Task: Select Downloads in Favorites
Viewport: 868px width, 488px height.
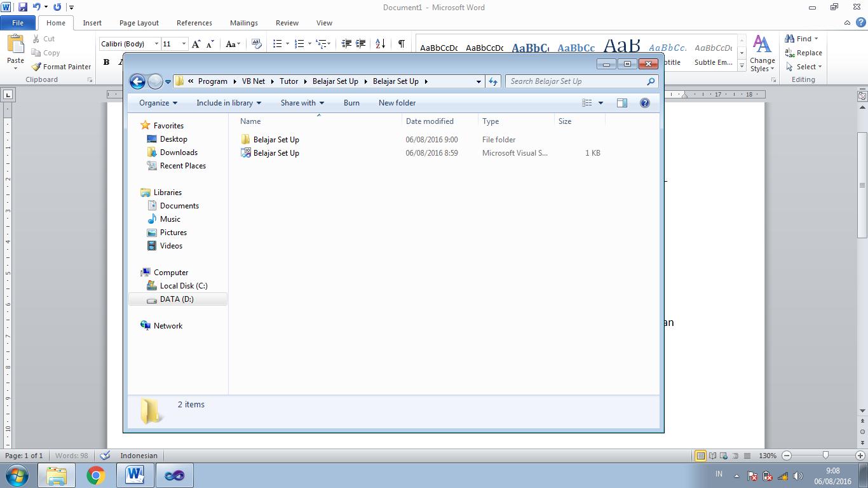Action: pos(179,152)
